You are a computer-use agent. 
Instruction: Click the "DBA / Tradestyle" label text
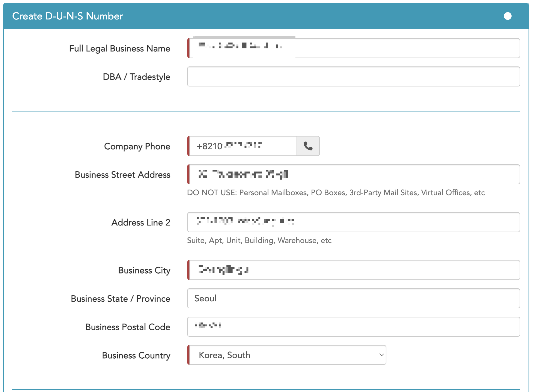click(136, 77)
